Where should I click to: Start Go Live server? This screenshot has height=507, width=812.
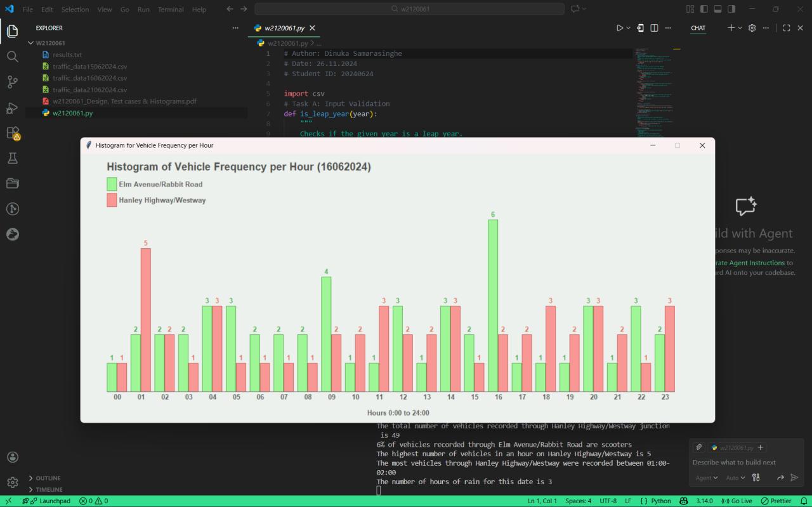(x=737, y=501)
